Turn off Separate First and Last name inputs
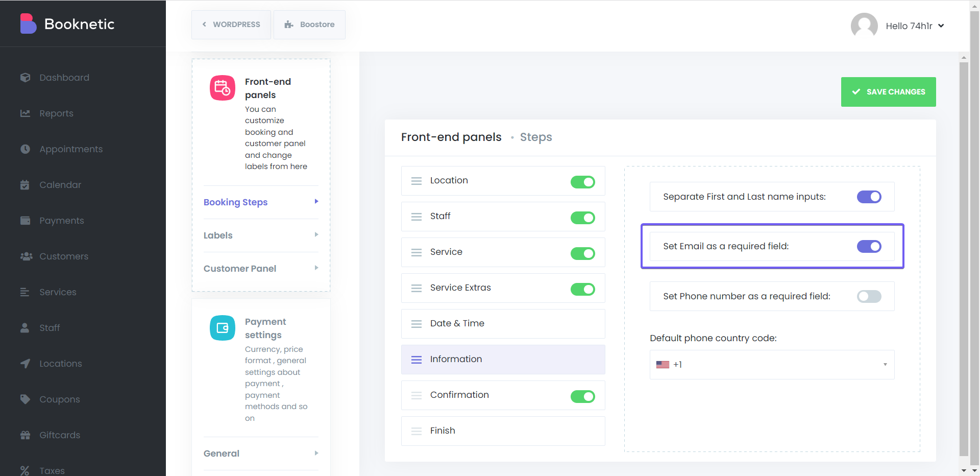The width and height of the screenshot is (980, 476). (869, 197)
